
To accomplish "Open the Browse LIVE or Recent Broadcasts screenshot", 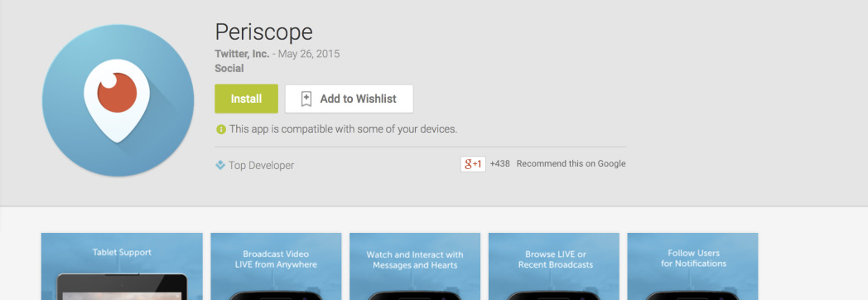I will 554,266.
